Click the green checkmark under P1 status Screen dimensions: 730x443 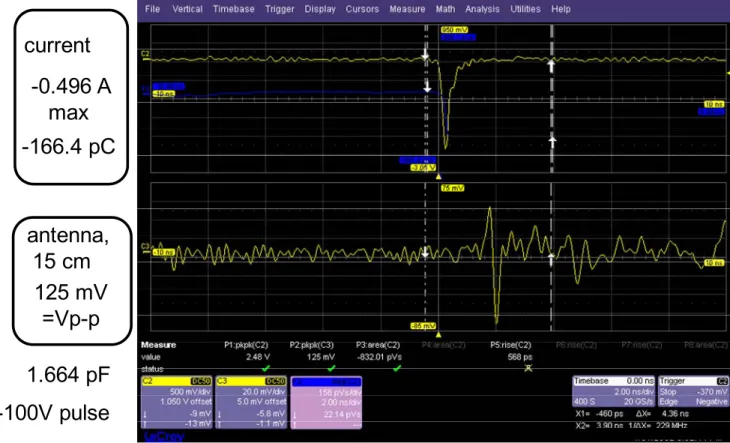(x=266, y=369)
